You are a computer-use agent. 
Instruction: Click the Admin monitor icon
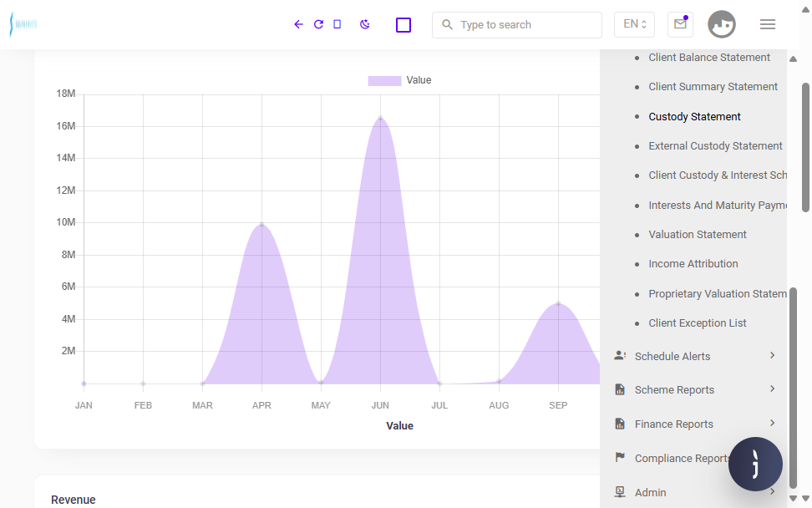point(620,492)
